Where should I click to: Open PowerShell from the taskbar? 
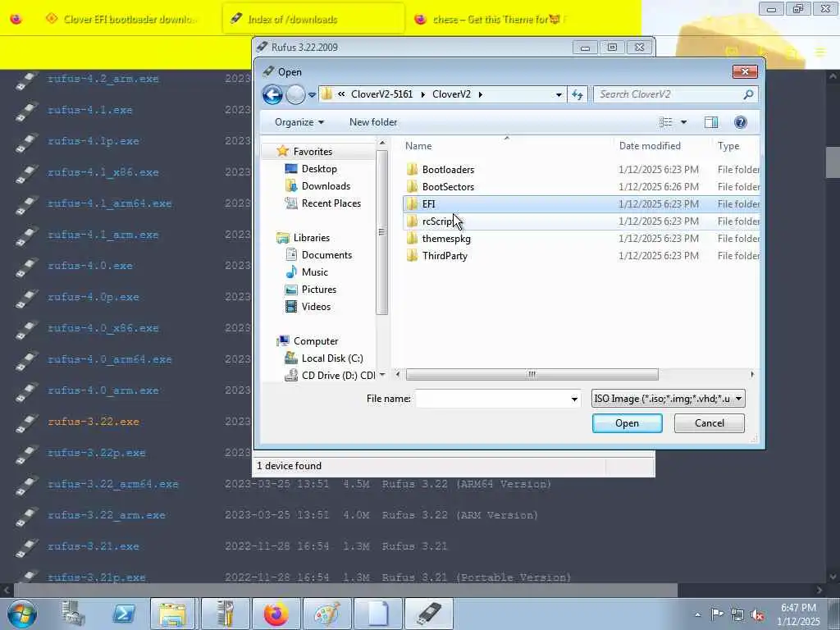point(123,614)
